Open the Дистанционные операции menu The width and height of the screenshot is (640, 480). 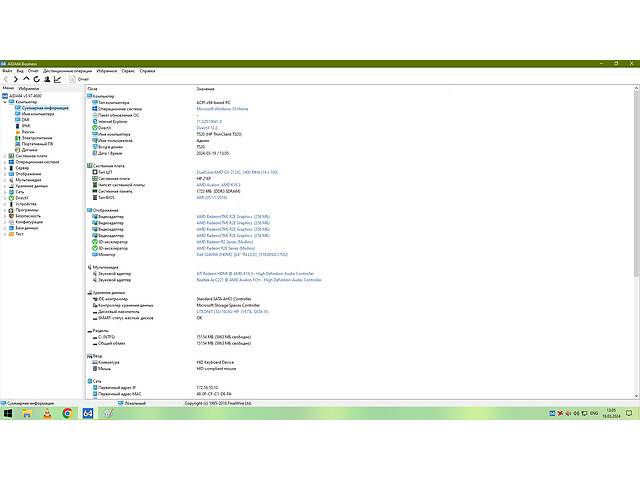click(67, 71)
